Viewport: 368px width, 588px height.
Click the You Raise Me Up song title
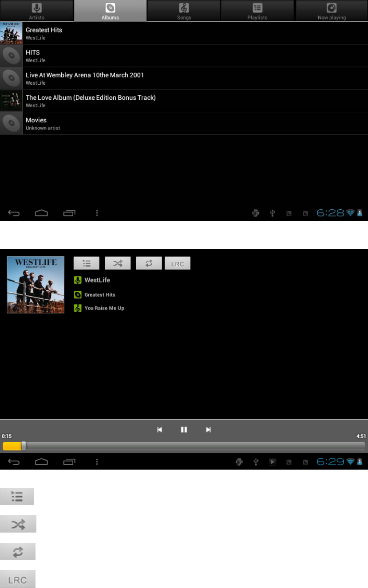(104, 308)
